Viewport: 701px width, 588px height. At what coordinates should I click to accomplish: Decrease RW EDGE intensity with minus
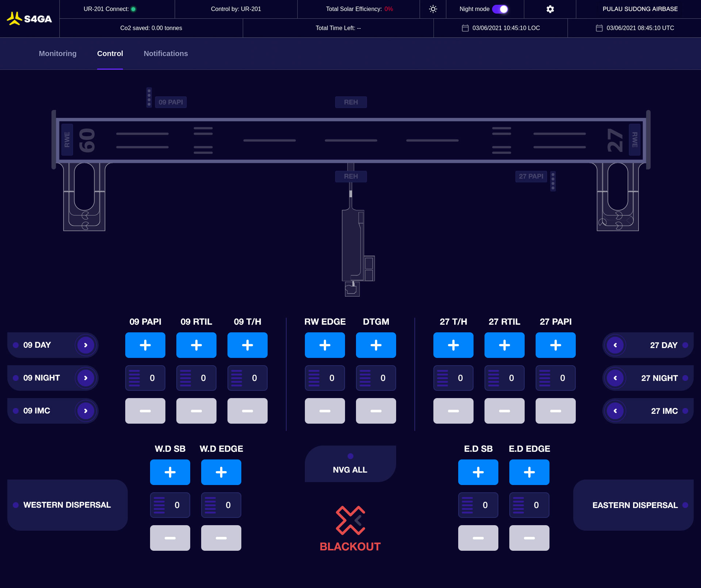325,411
